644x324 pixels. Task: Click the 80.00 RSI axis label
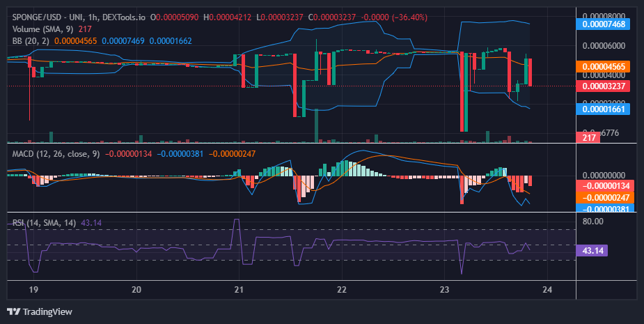(x=592, y=221)
